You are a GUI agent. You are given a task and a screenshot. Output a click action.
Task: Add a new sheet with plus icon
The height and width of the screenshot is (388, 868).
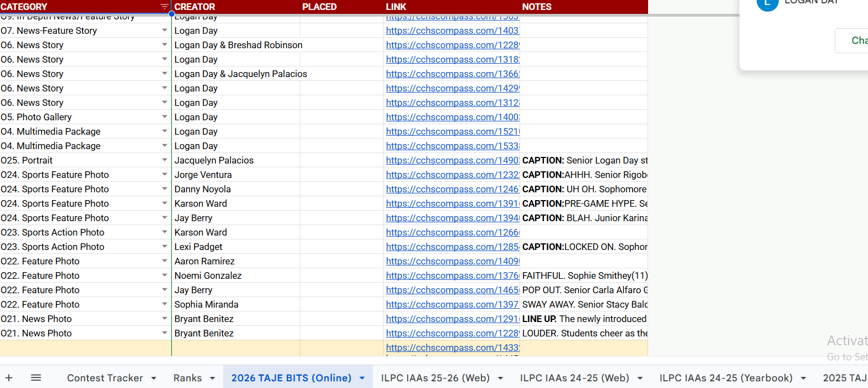click(x=9, y=377)
